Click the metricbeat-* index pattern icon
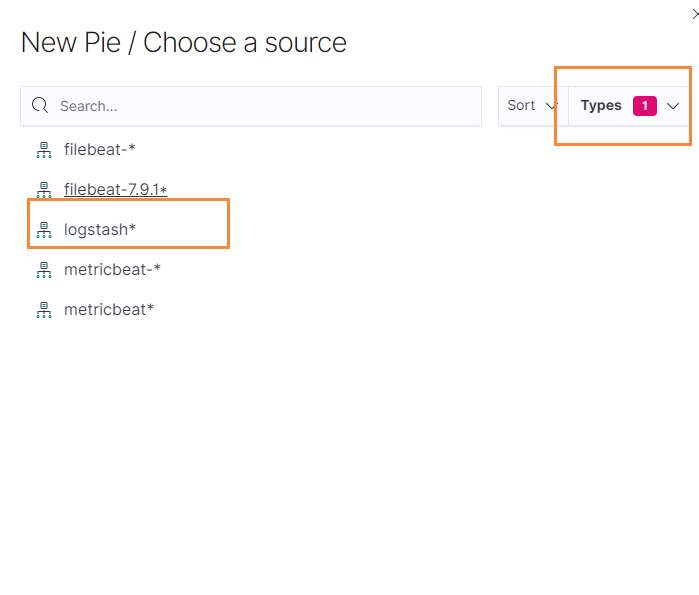 click(x=44, y=270)
